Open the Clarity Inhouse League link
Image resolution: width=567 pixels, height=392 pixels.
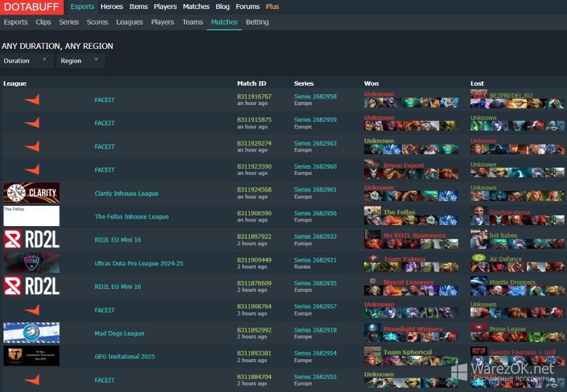pyautogui.click(x=126, y=193)
